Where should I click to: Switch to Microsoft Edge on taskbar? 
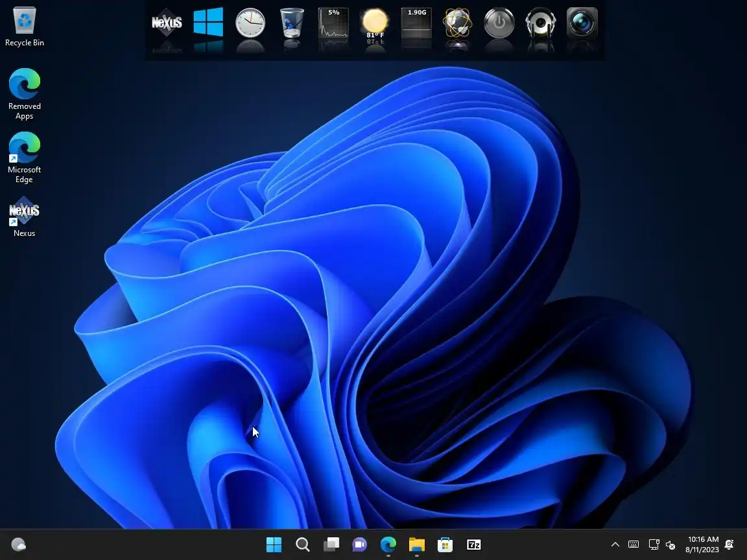(x=388, y=544)
